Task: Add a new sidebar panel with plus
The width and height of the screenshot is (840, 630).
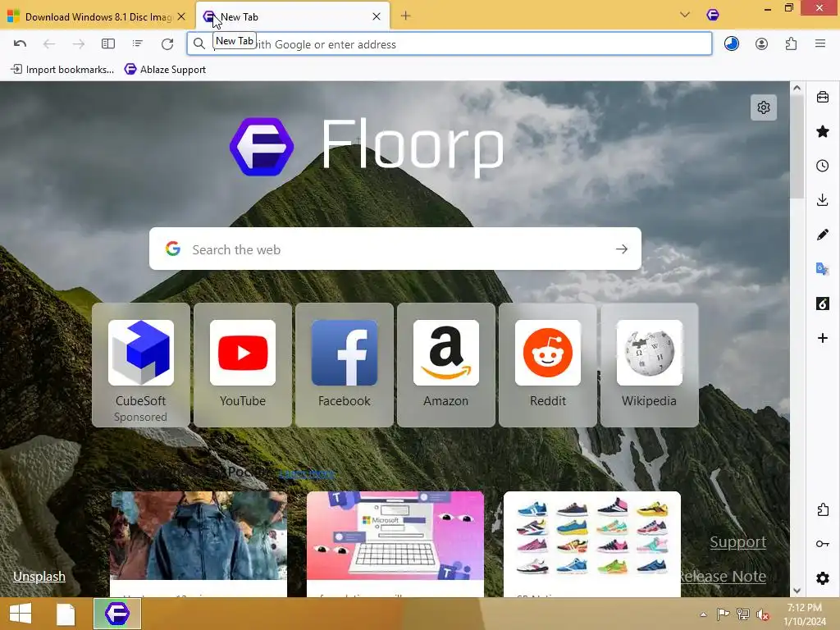Action: pyautogui.click(x=823, y=338)
